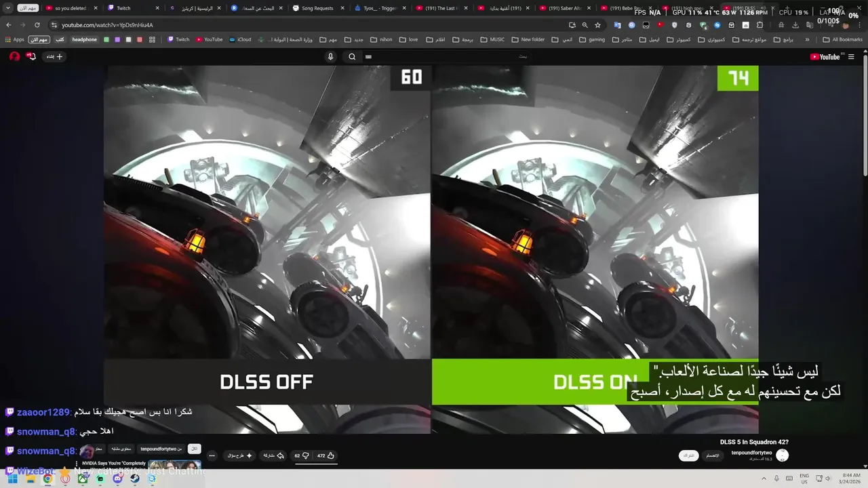The height and width of the screenshot is (488, 868).
Task: Open the Chrome extensions puzzle icon
Action: click(x=759, y=25)
